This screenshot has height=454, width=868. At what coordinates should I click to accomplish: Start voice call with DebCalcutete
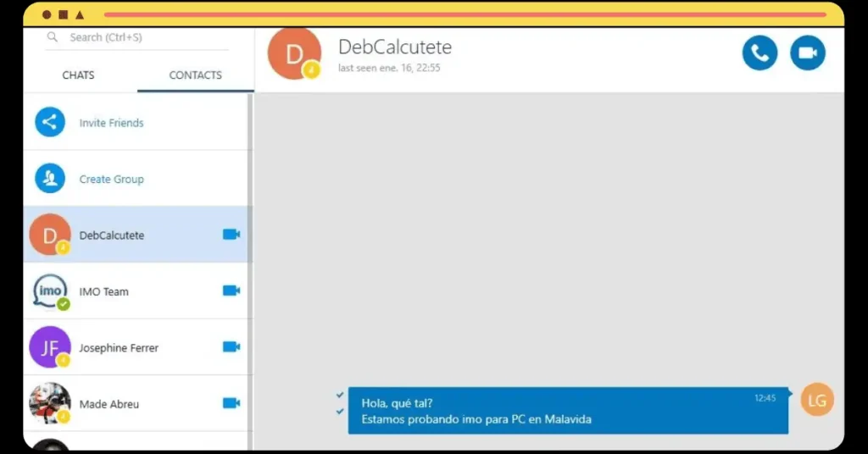pyautogui.click(x=759, y=53)
